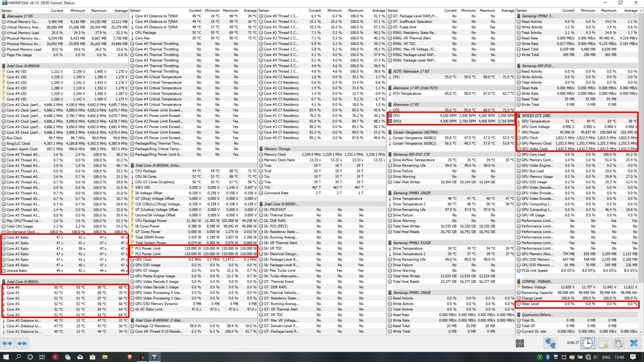Select the Memory Clock Ratio row
Screen dimensions: 644x362
coord(322,160)
